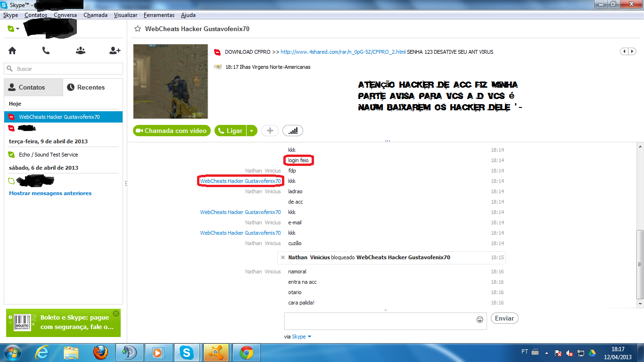Screen dimensions: 644x362
Task: Mark conversation as favorite with star icon
Action: point(138,29)
